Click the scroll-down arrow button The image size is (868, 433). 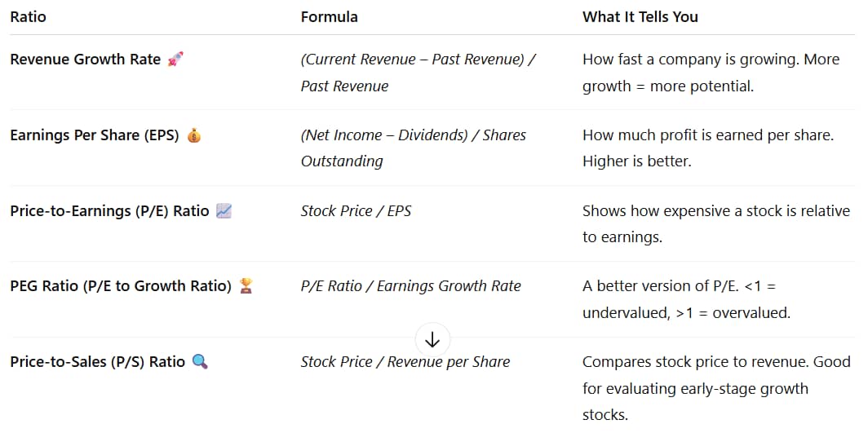(x=432, y=340)
